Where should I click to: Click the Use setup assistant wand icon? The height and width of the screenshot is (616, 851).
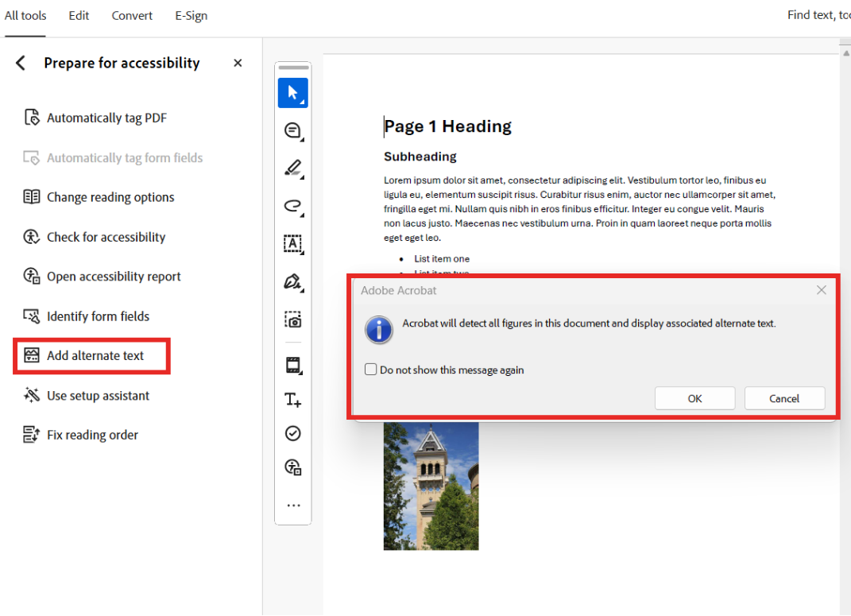[32, 395]
